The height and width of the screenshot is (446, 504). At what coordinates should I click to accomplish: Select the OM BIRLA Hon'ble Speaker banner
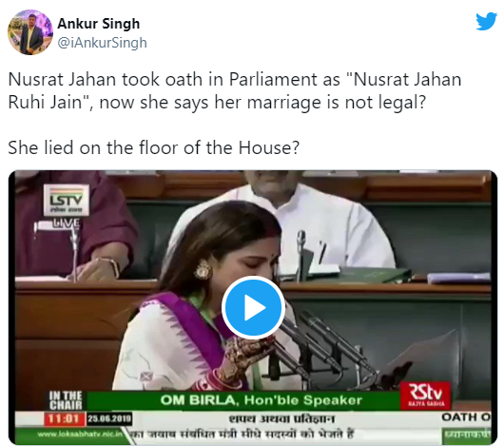coord(261,400)
